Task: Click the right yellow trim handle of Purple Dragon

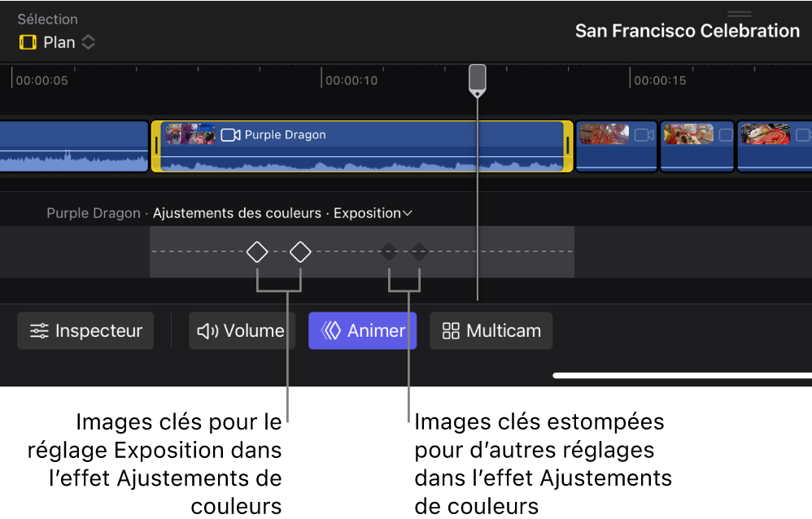Action: click(x=568, y=146)
